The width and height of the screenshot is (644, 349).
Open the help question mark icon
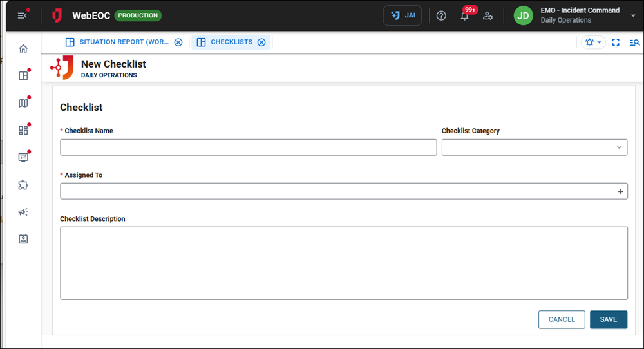click(441, 16)
